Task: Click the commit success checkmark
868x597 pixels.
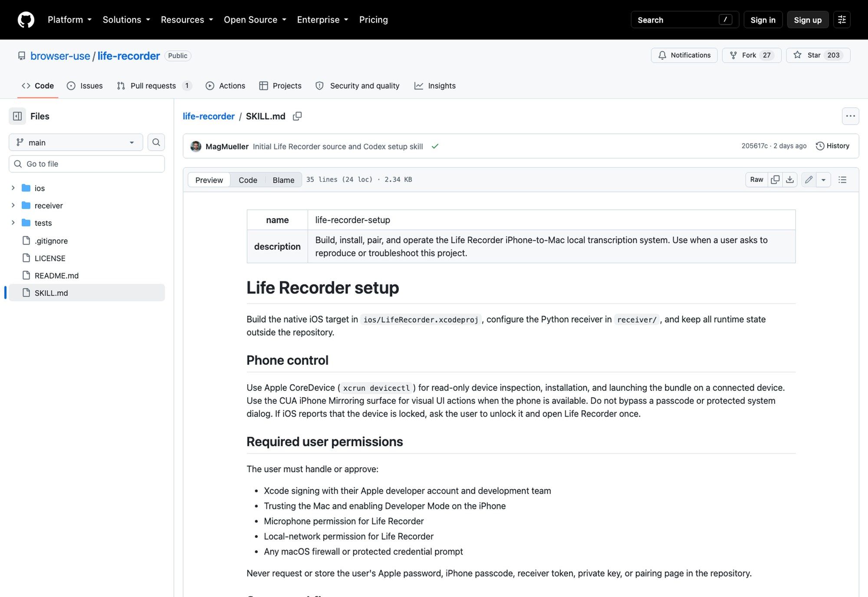Action: [435, 146]
